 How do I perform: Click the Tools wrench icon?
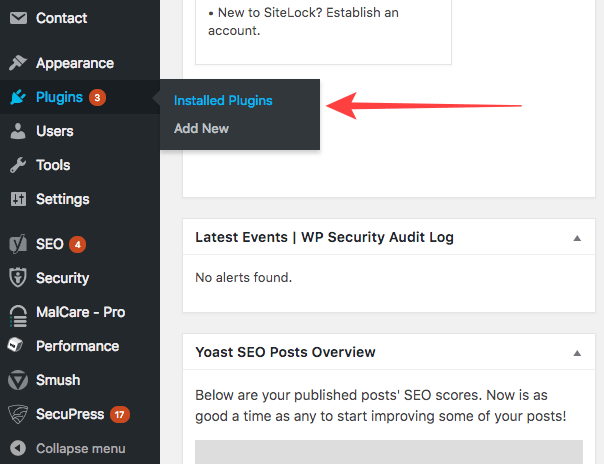coord(17,165)
